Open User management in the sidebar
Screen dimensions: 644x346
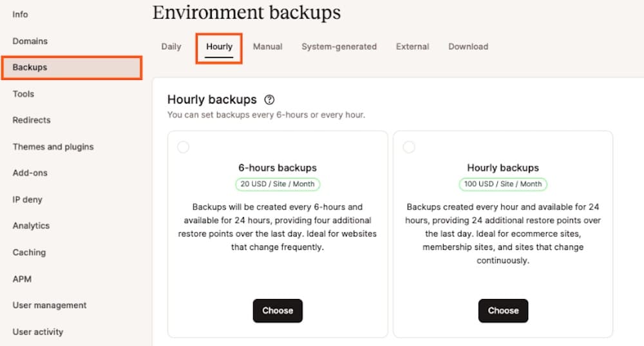tap(50, 305)
